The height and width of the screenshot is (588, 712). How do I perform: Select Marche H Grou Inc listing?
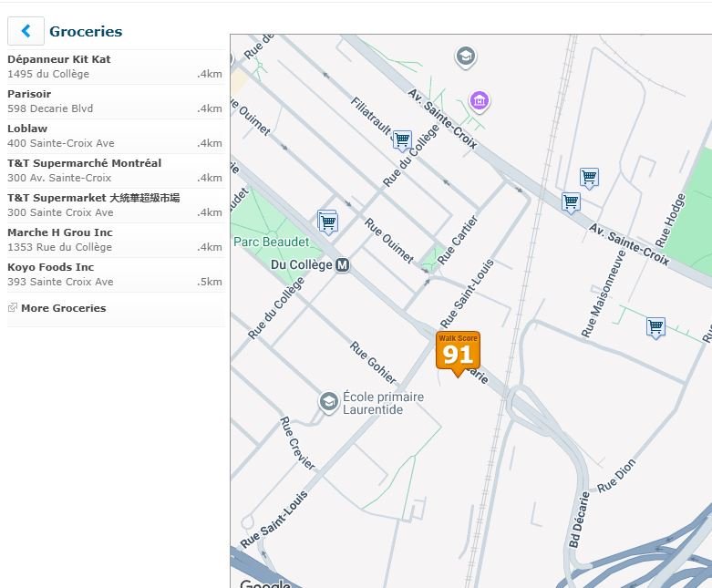[116, 240]
